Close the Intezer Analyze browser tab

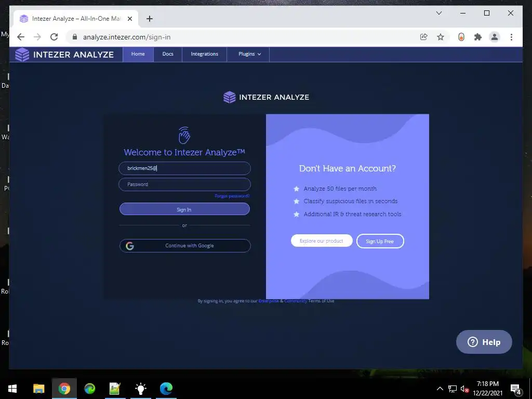click(129, 19)
